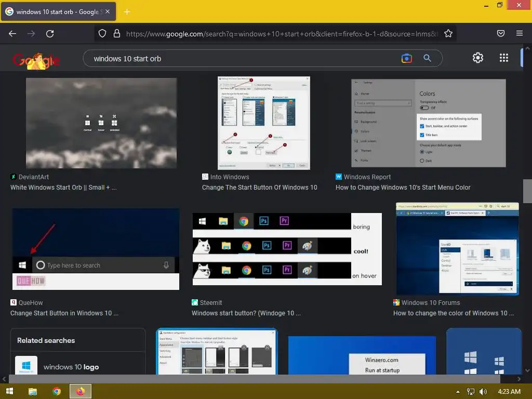Screen dimensions: 532x399
Task: Click scrollbar down arrow
Action: point(527,370)
